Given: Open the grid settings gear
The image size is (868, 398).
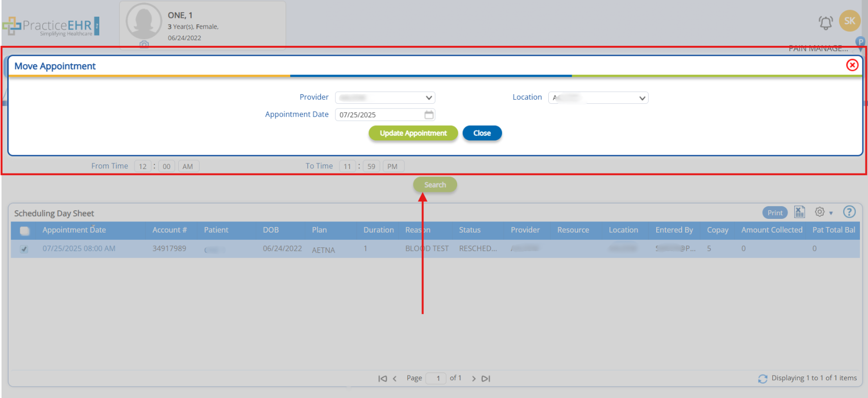Looking at the screenshot, I should click(x=820, y=212).
